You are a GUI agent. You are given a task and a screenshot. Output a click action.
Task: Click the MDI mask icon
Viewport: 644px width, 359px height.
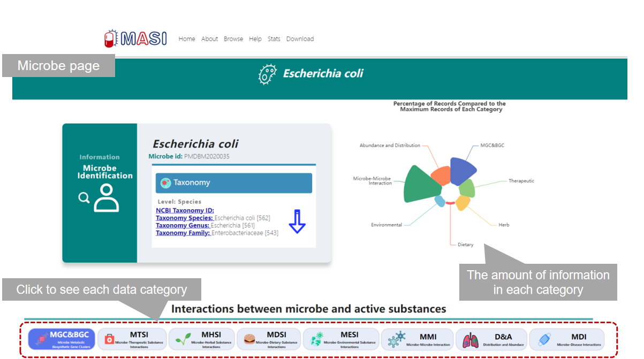544,339
